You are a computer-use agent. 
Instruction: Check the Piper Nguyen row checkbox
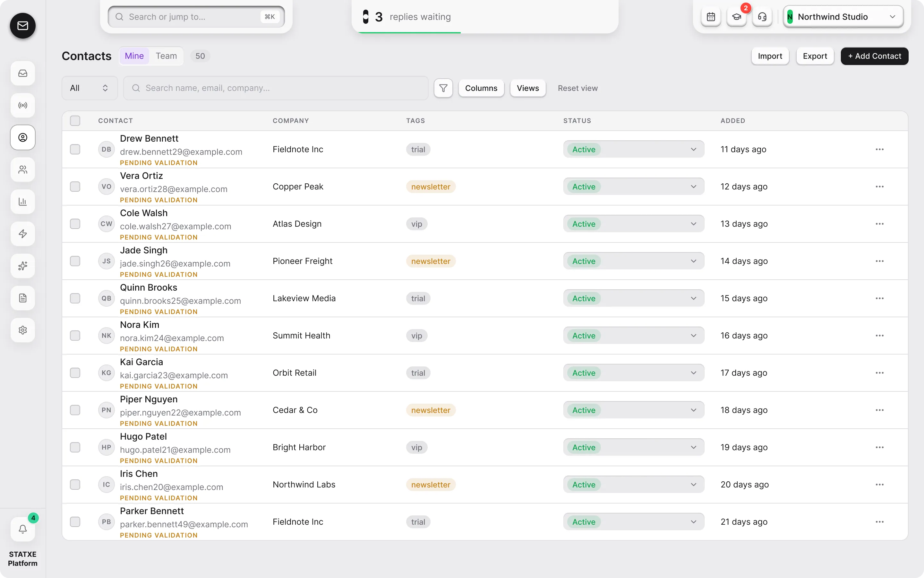pos(75,410)
